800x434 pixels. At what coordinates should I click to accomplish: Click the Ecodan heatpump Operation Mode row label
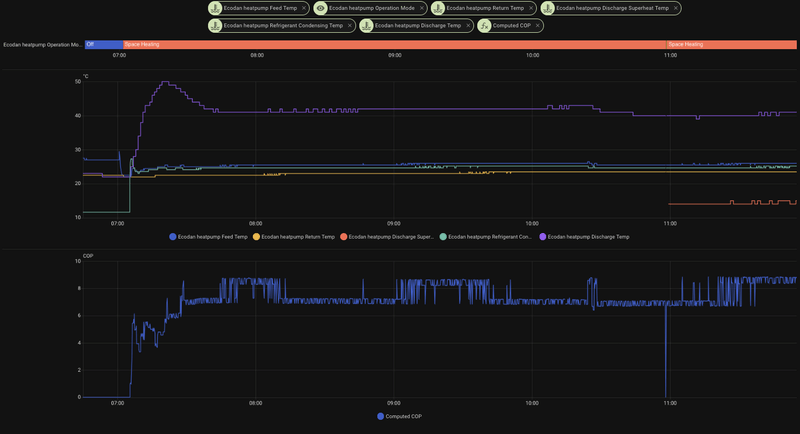point(42,45)
